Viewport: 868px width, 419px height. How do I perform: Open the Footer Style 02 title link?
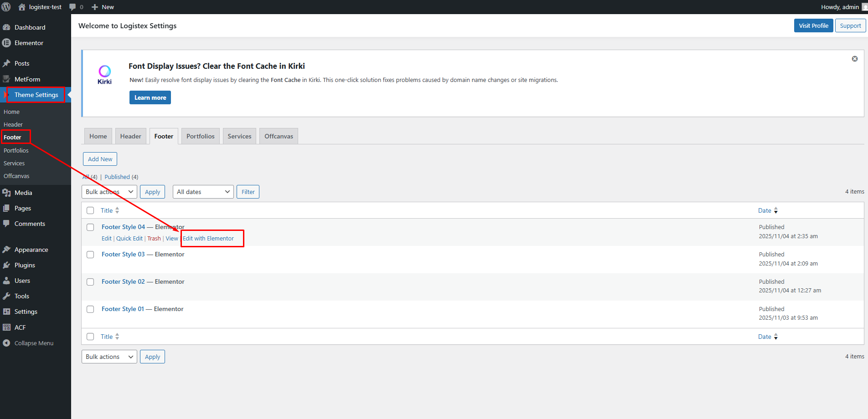pos(123,281)
